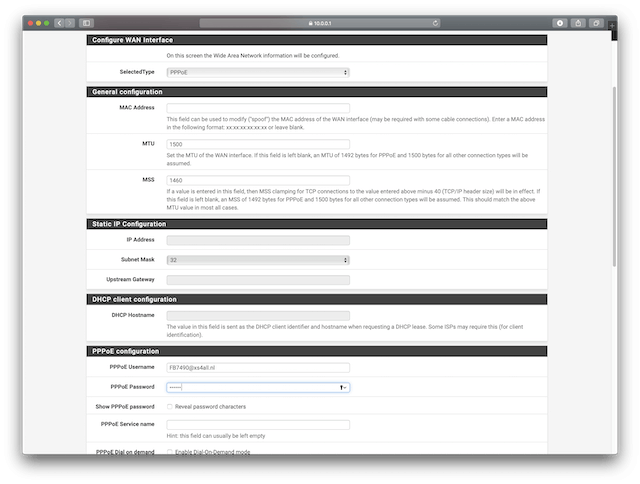Click the Show PPPoE password label
The height and width of the screenshot is (484, 640).
125,406
